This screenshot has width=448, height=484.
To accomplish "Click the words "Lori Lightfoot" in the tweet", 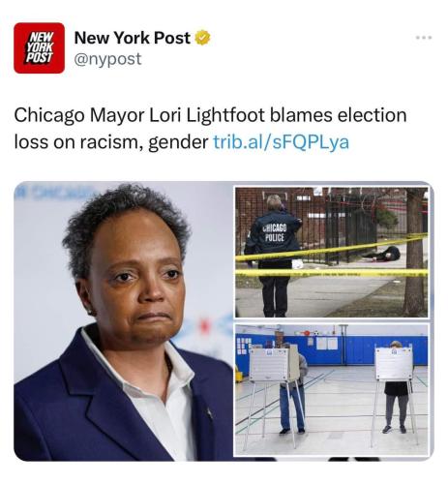I will tap(206, 115).
